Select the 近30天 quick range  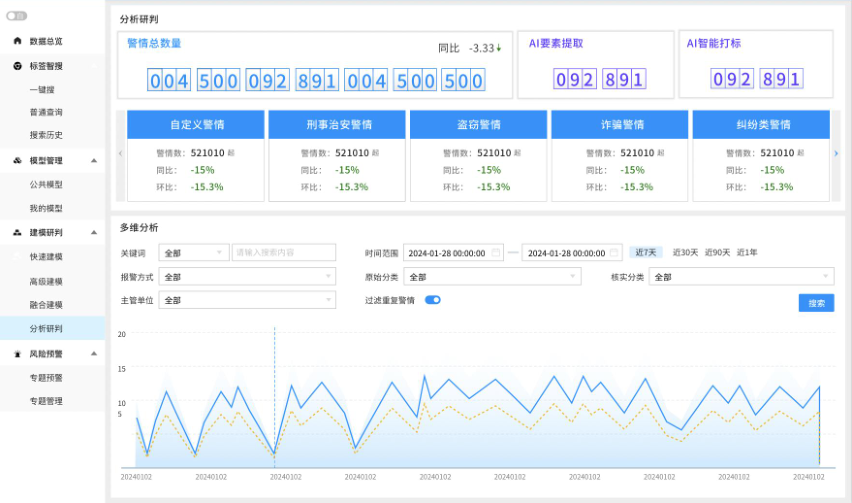tap(685, 253)
